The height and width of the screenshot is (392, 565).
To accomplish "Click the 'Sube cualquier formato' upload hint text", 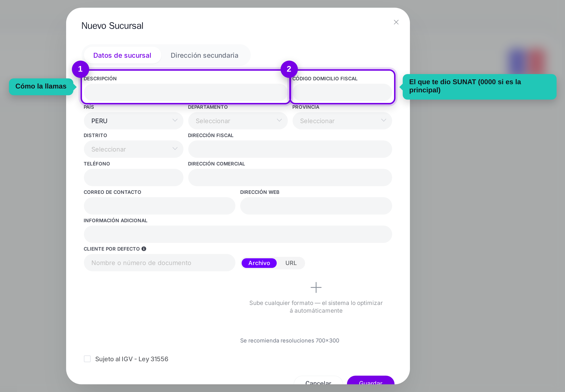I will click(316, 307).
